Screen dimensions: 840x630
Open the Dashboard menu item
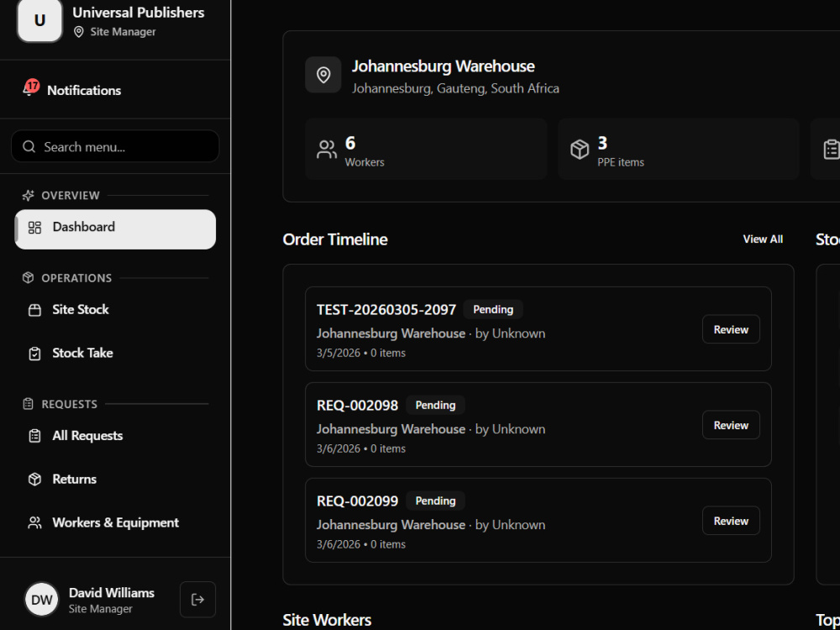click(x=115, y=229)
